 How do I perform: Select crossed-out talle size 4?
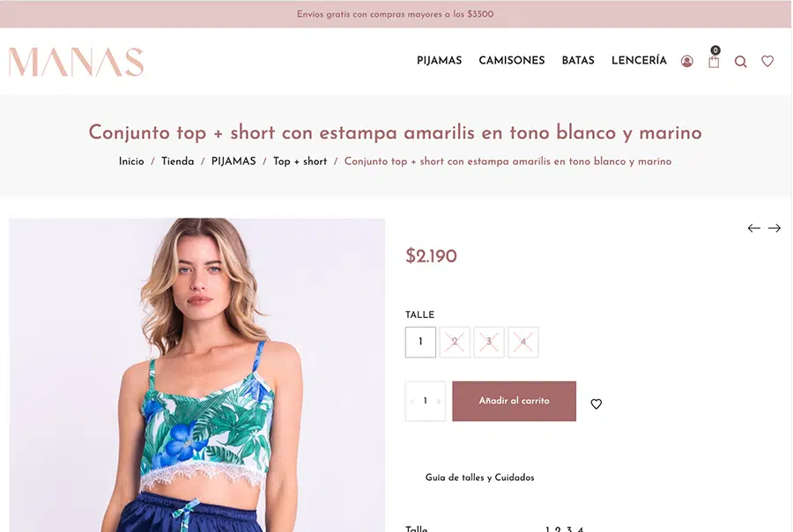(x=522, y=342)
